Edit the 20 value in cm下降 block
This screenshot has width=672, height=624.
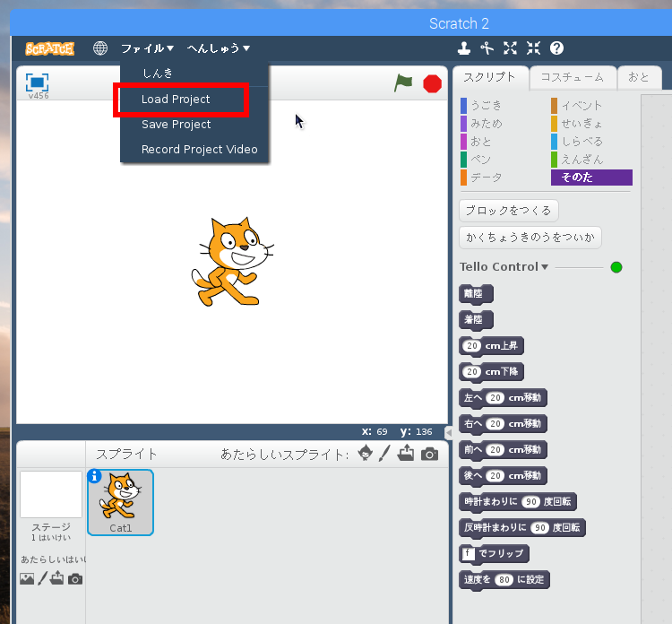472,372
